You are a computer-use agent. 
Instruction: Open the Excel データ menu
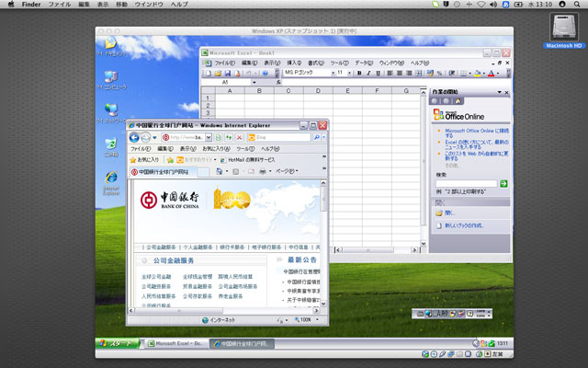point(364,63)
